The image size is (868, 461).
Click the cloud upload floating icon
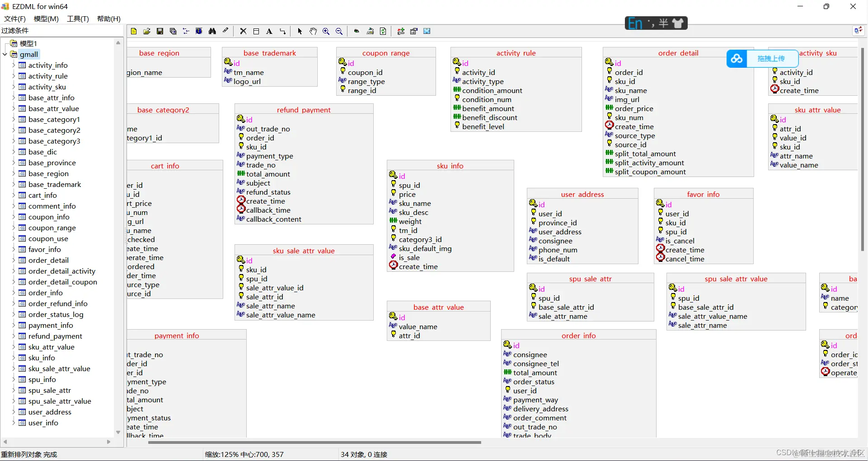coord(737,59)
